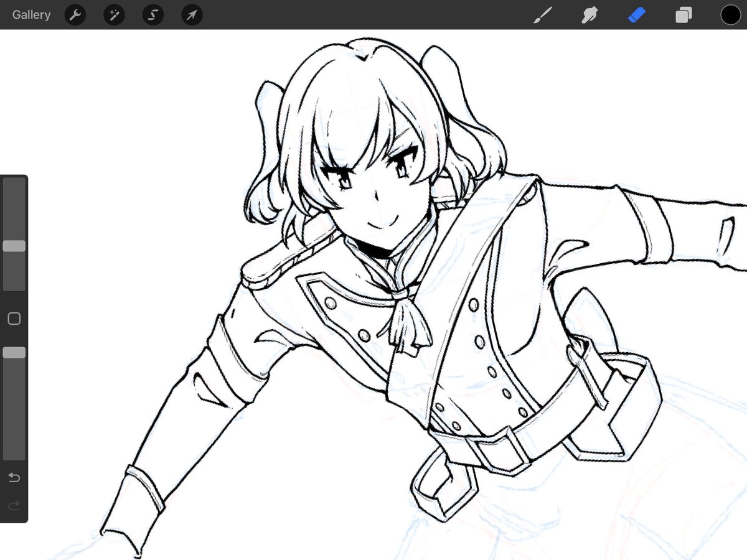Select the Eraser tool

637,15
